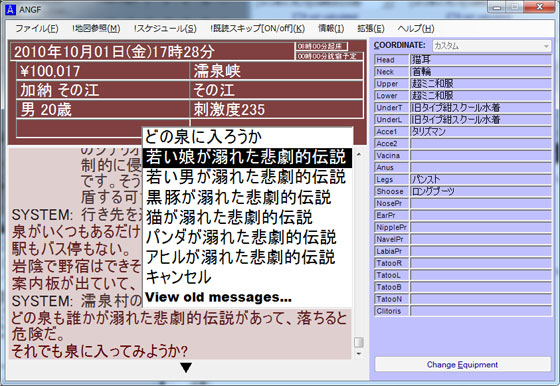Click the message scrollbar thumb
This screenshot has width=560, height=386.
359,342
